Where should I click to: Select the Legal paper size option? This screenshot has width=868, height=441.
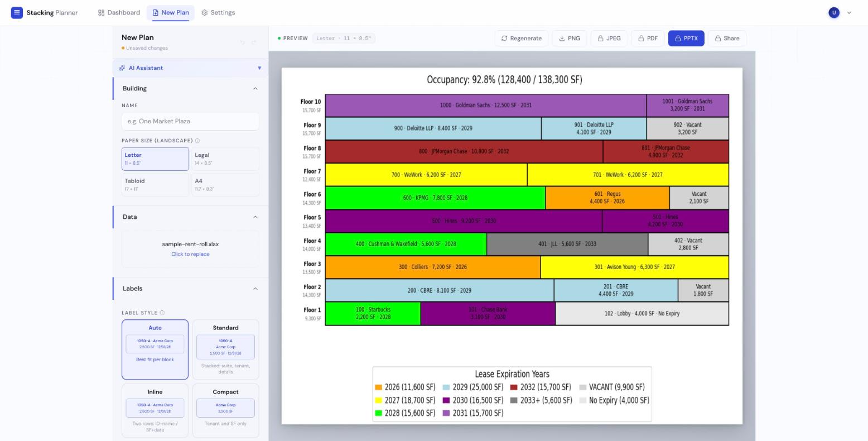(225, 159)
